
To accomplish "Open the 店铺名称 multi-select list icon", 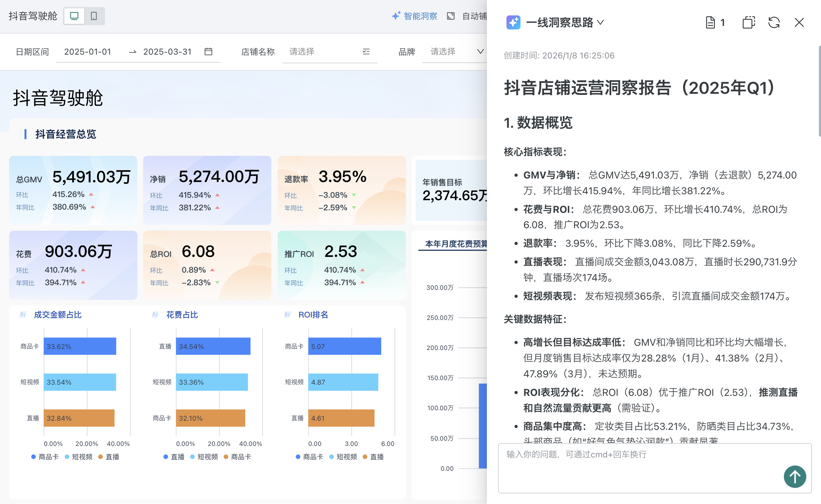I will pyautogui.click(x=366, y=52).
